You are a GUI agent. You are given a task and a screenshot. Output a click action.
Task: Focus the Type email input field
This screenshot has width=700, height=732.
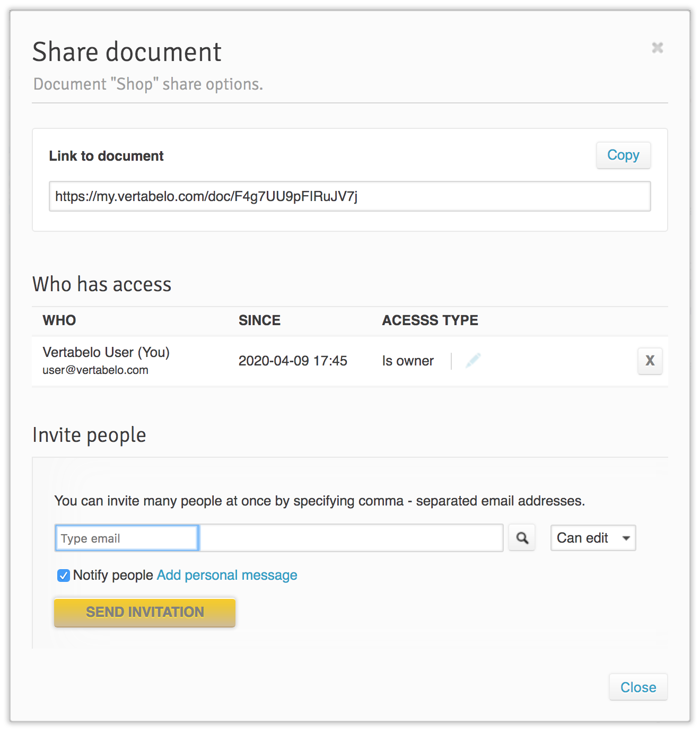(x=127, y=538)
